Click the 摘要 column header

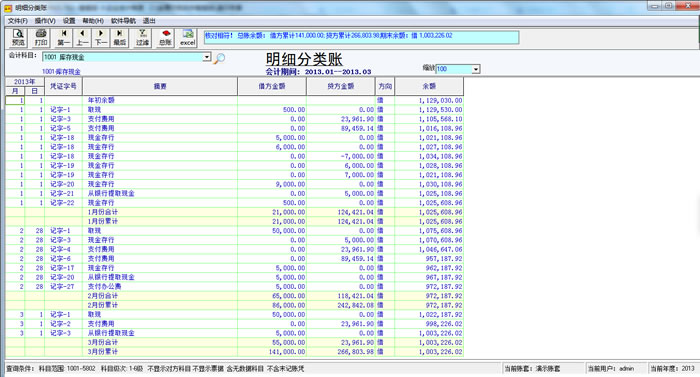pos(160,86)
